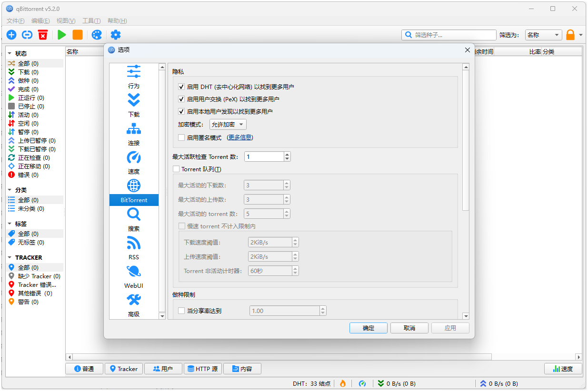The width and height of the screenshot is (588, 391).
Task: Open the 文件 menu
Action: [x=16, y=21]
